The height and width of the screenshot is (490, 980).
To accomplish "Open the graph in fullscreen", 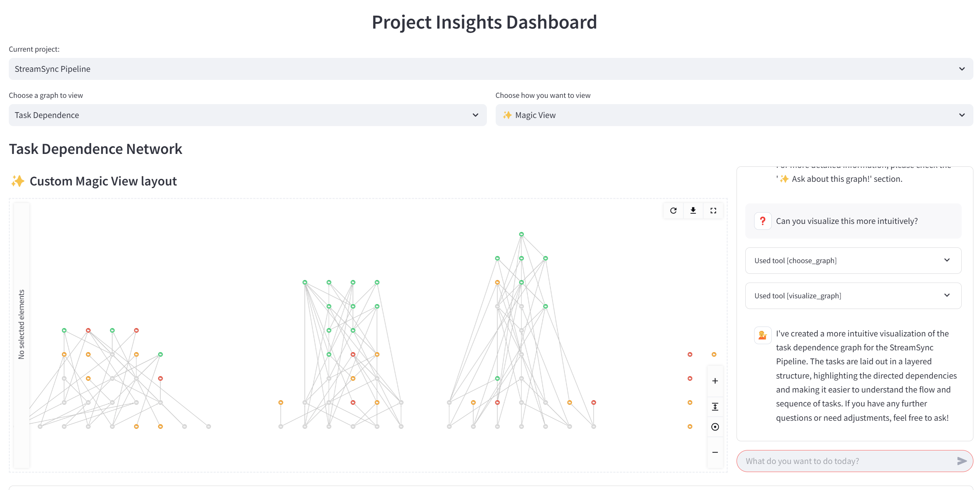I will pyautogui.click(x=713, y=210).
